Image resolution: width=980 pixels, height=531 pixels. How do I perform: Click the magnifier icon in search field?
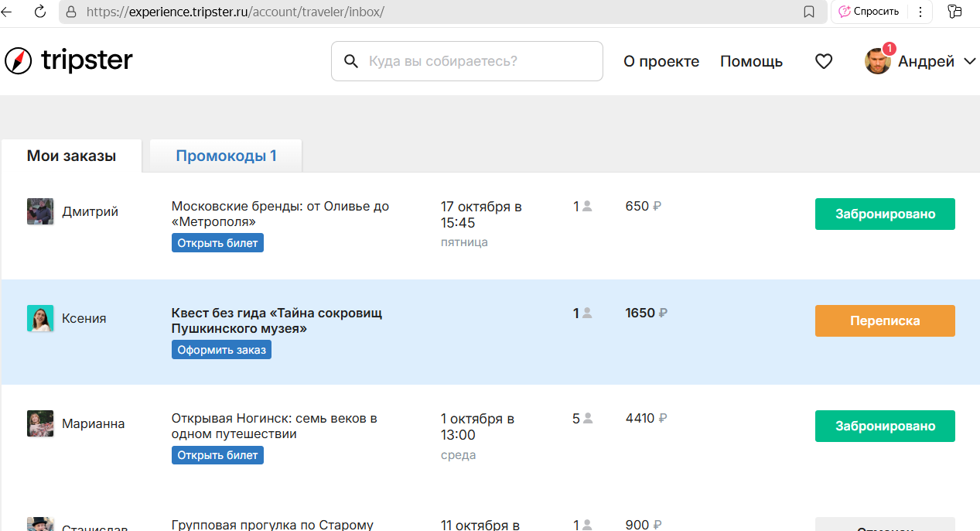point(351,61)
